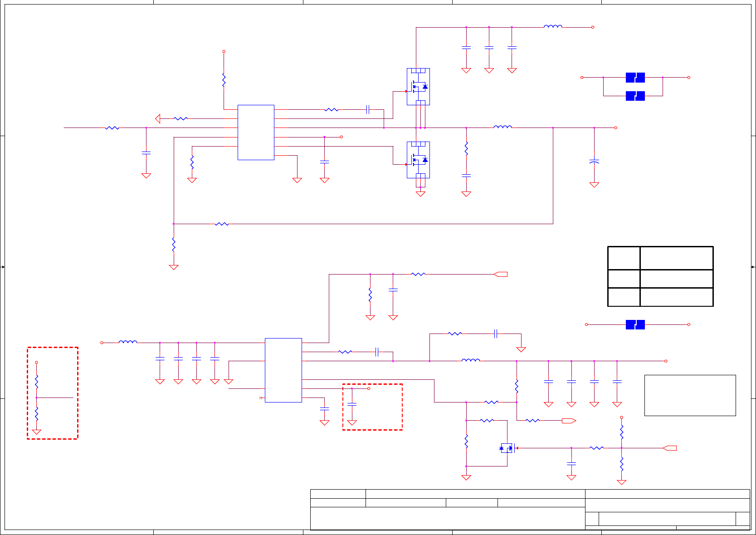Select the resistor in RC branch above lower inductor
Viewport: 756px width, 535px height.
[455, 334]
